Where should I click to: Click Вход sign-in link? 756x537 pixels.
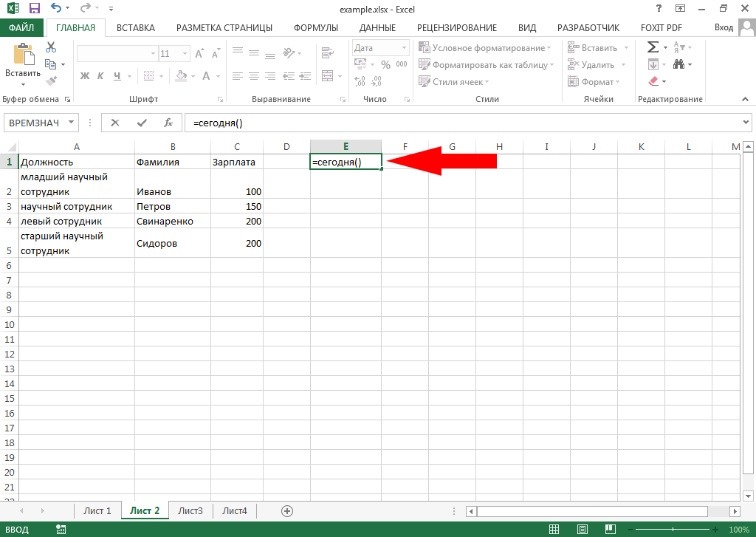(724, 27)
